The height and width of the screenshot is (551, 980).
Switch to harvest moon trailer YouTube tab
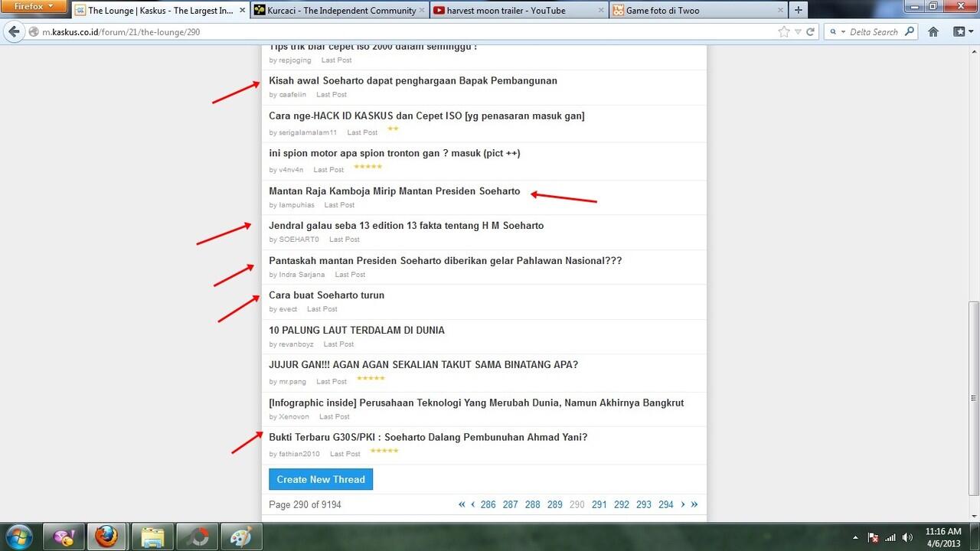[519, 11]
